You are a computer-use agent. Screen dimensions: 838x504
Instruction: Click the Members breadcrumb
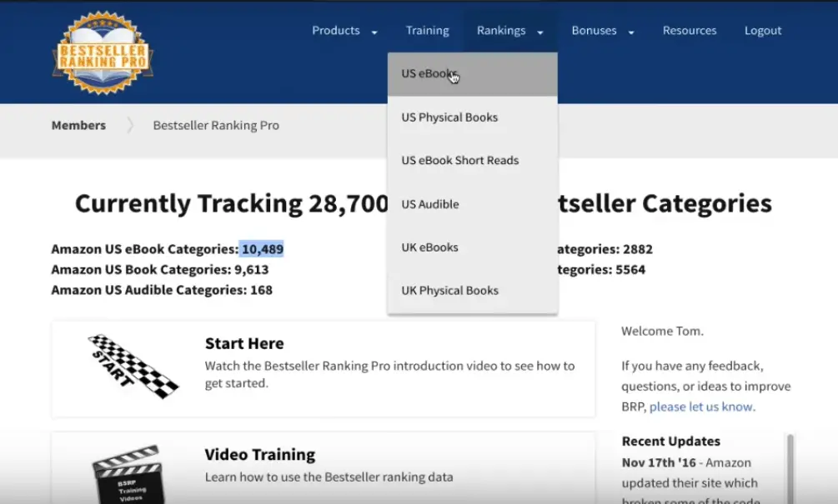[78, 126]
